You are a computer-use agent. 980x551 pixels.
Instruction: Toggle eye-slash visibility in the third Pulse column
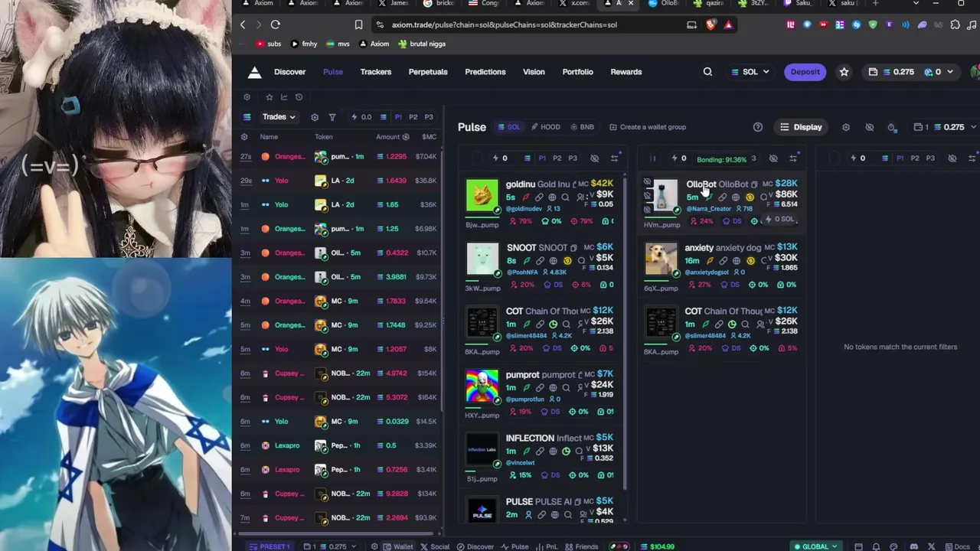coord(952,158)
